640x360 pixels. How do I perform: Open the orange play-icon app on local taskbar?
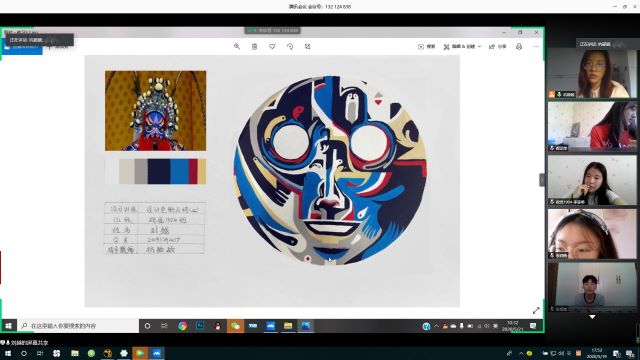tap(140, 353)
